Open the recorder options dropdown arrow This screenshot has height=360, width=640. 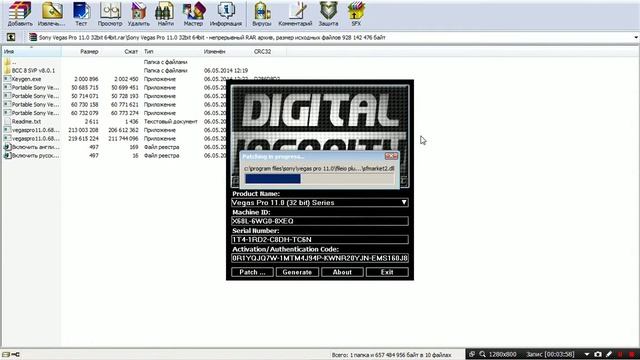coord(587,354)
